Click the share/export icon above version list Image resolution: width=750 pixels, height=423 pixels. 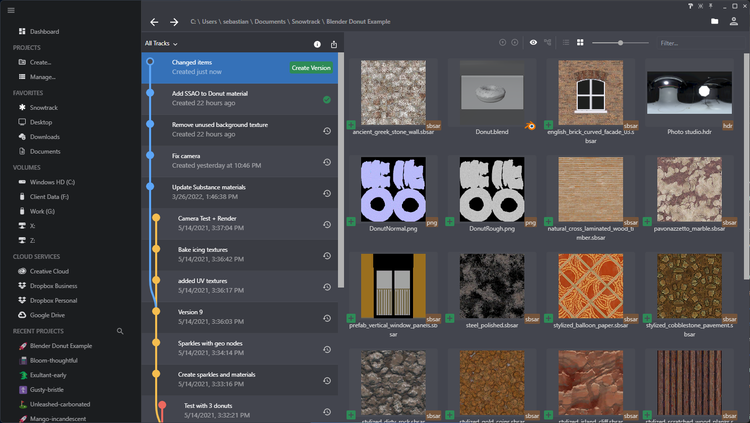(334, 44)
